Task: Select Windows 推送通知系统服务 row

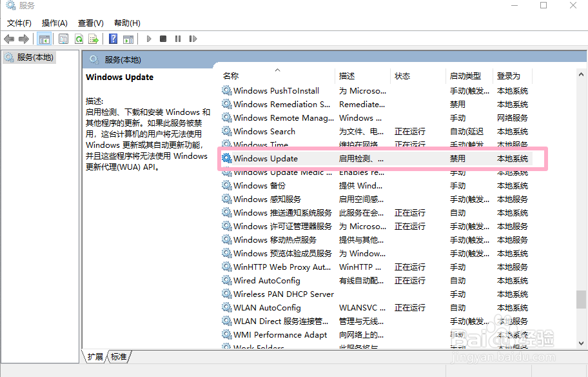Action: click(376, 212)
